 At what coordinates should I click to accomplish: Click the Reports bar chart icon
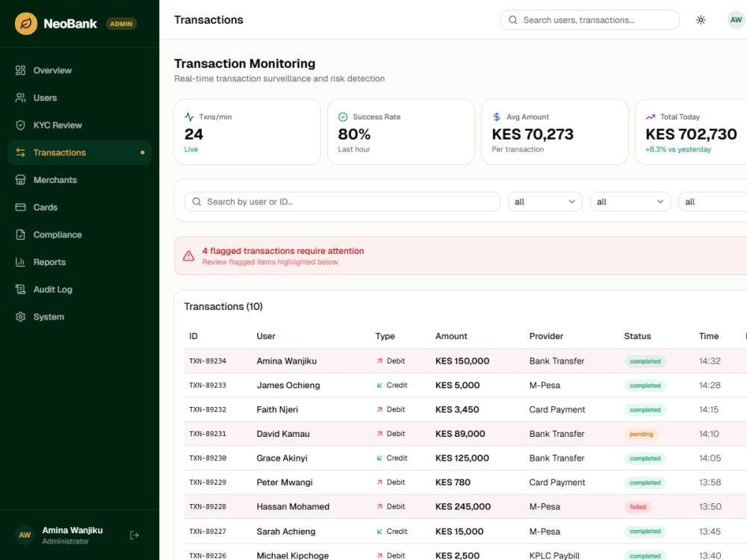(x=20, y=262)
